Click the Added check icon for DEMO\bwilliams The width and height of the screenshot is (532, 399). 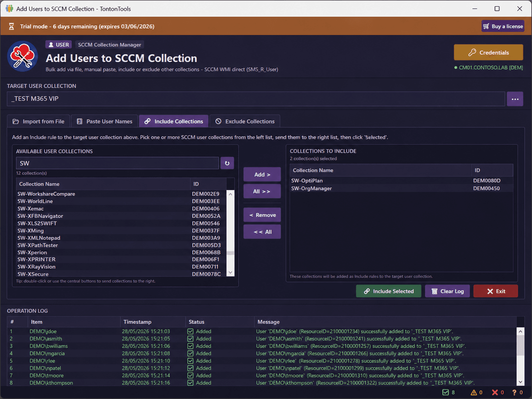pos(190,346)
